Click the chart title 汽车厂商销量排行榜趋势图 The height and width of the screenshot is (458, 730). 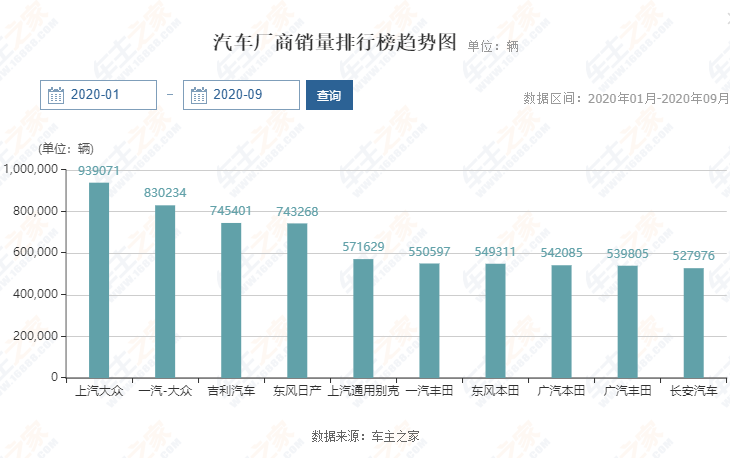335,43
